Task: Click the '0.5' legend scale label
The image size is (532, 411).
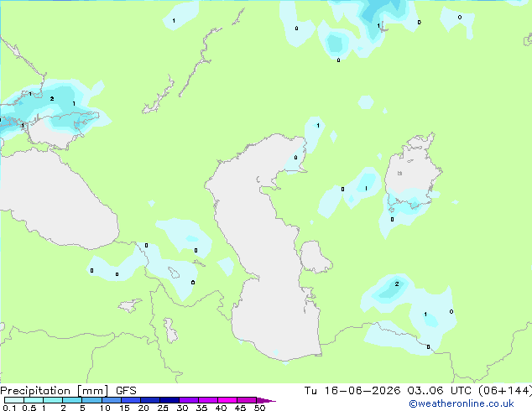Action: coord(29,408)
